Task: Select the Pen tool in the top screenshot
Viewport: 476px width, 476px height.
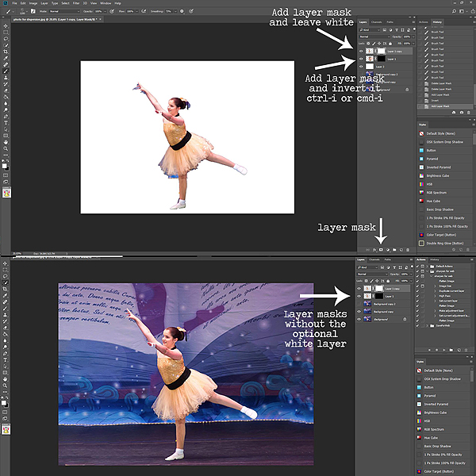Action: [6, 116]
